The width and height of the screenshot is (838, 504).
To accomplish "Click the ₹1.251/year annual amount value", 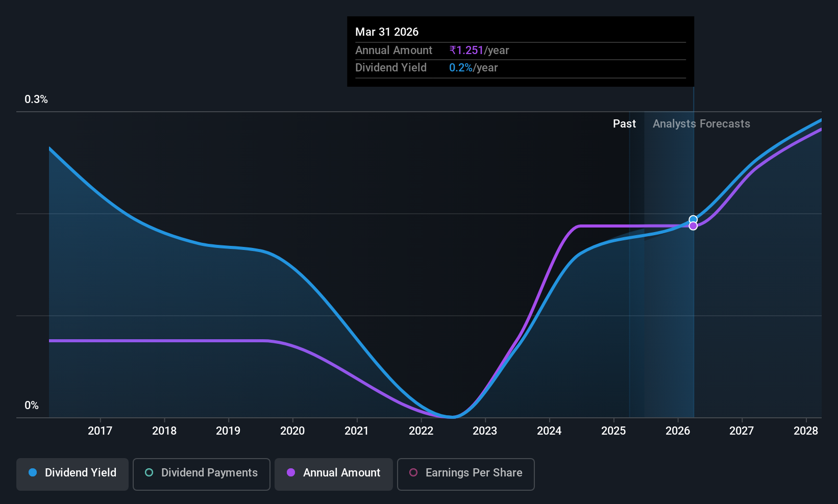I will tap(479, 50).
